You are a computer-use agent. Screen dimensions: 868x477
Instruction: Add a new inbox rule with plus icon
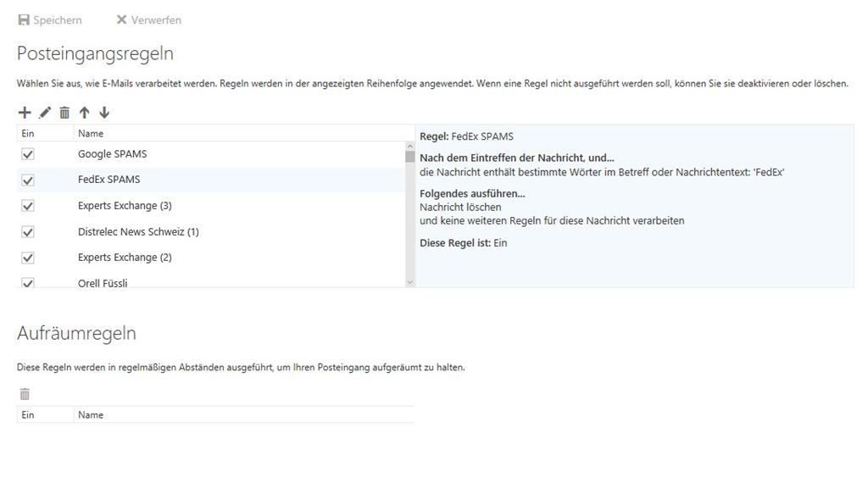pyautogui.click(x=25, y=113)
